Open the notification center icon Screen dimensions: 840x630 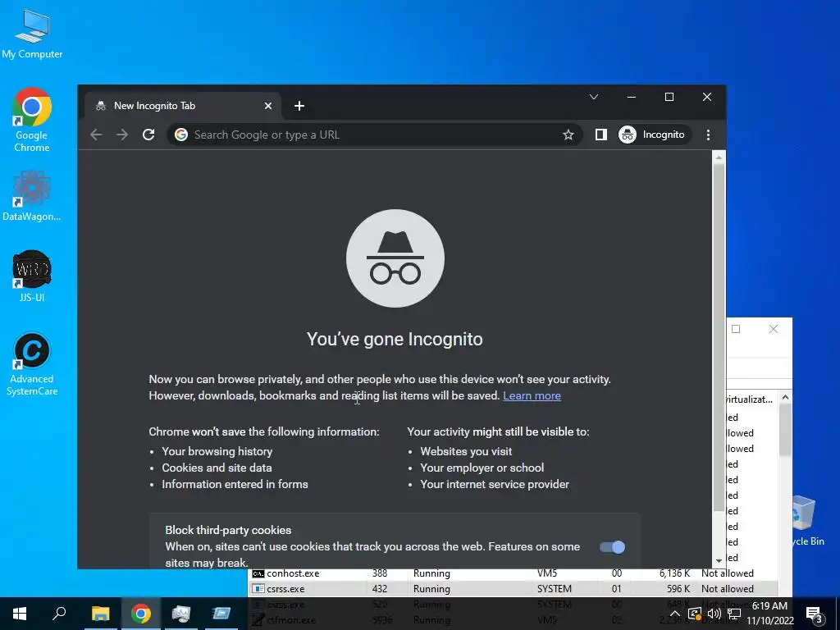pos(815,614)
